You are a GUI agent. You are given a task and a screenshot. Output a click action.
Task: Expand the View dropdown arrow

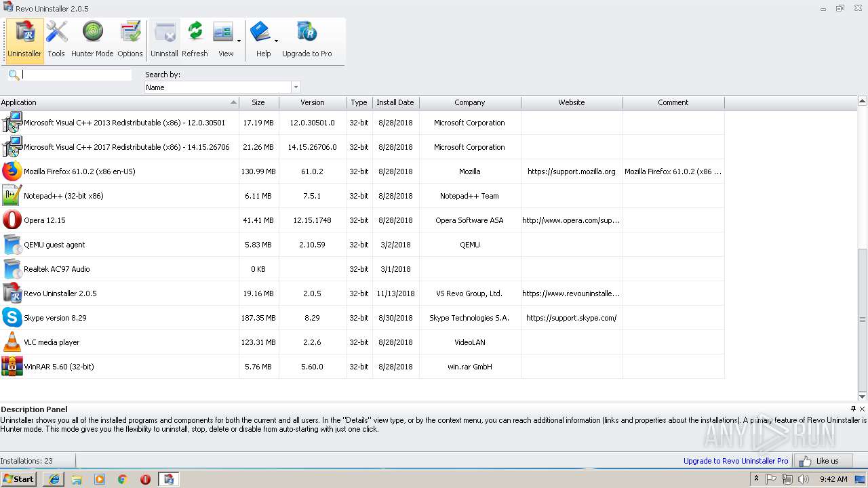point(239,41)
